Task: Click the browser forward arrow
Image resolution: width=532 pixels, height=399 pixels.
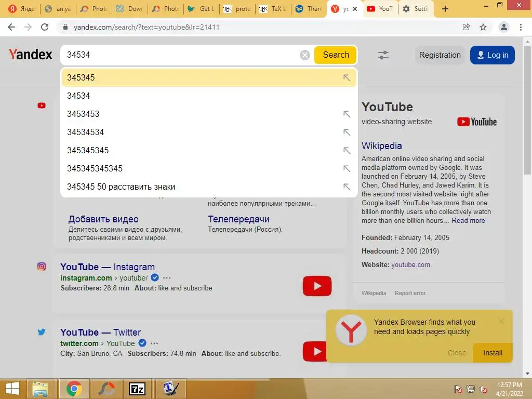Action: (28, 27)
